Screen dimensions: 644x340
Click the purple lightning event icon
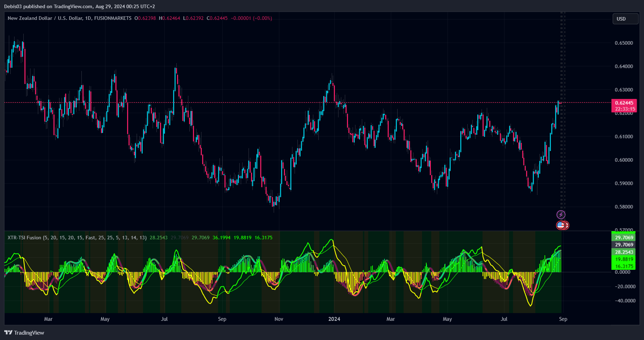tap(561, 214)
